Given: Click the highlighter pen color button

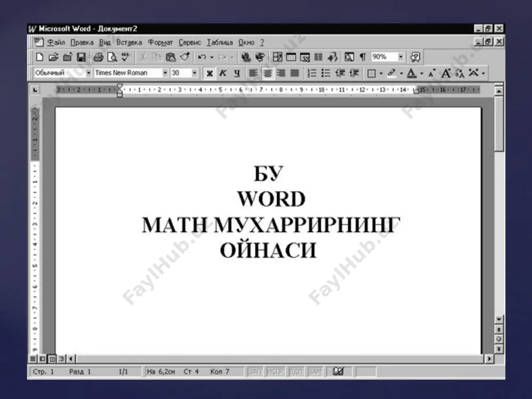Looking at the screenshot, I should pos(392,73).
